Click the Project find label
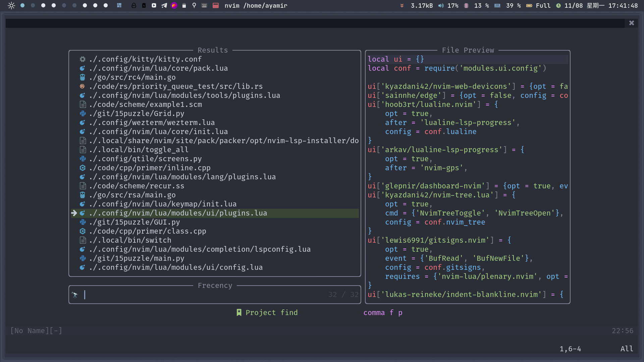Screen dimensions: 644x362 (x=271, y=313)
